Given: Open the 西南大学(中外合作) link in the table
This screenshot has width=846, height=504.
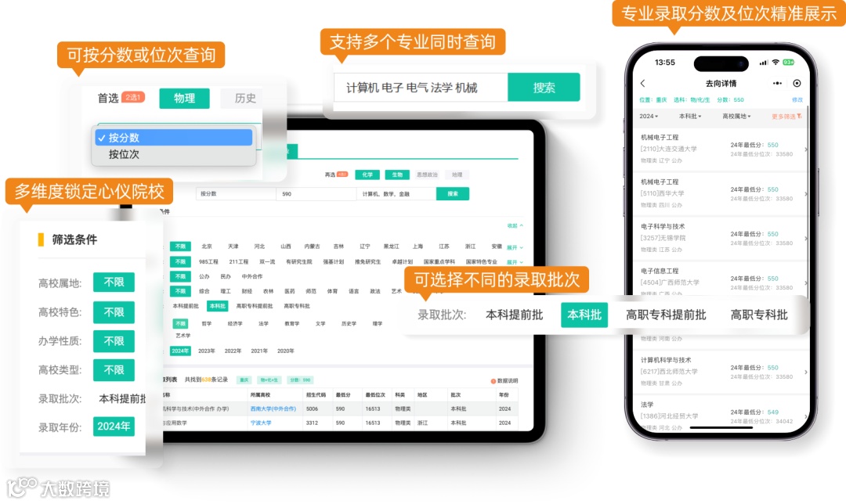Looking at the screenshot, I should click(x=273, y=409).
